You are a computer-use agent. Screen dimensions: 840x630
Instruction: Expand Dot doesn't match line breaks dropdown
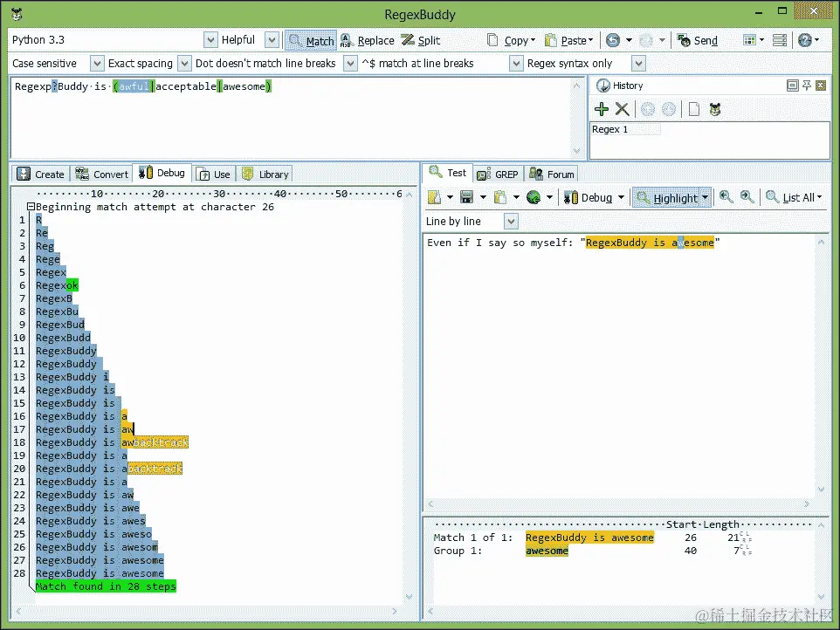pyautogui.click(x=350, y=63)
